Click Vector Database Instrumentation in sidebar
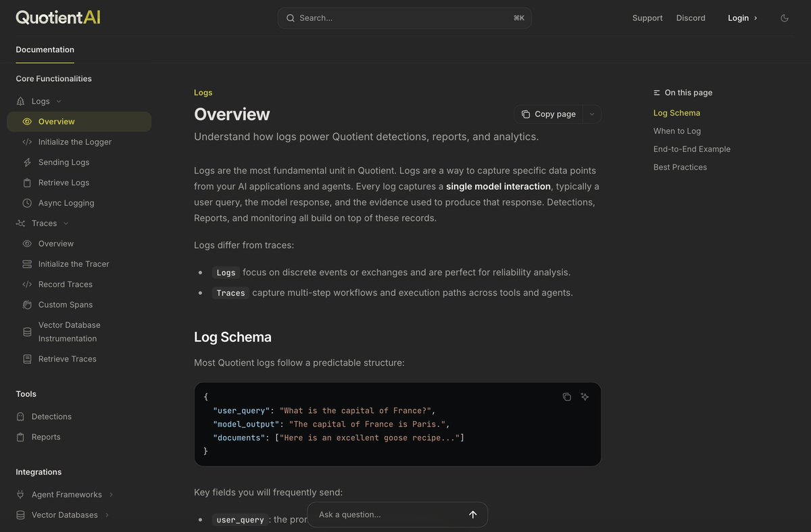 pyautogui.click(x=70, y=332)
